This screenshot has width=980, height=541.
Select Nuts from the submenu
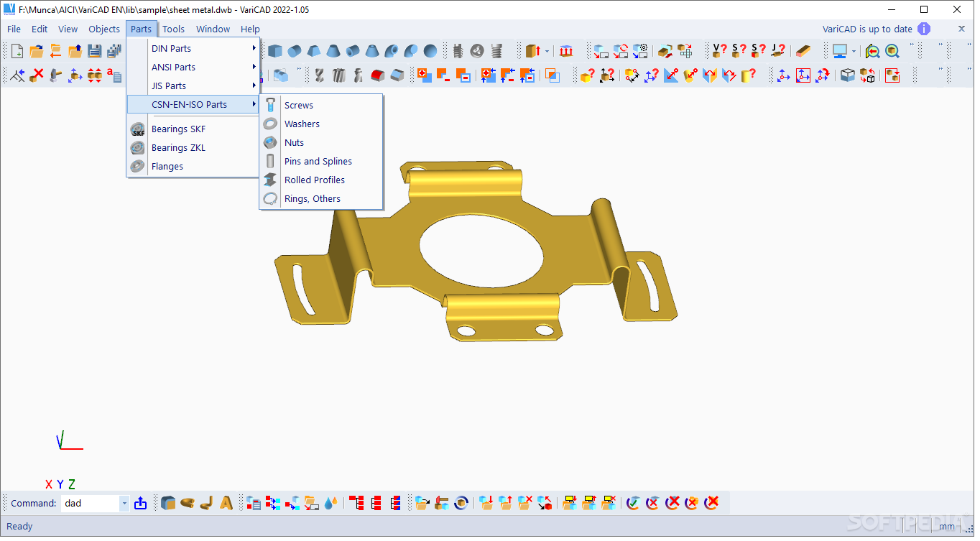[x=321, y=142]
